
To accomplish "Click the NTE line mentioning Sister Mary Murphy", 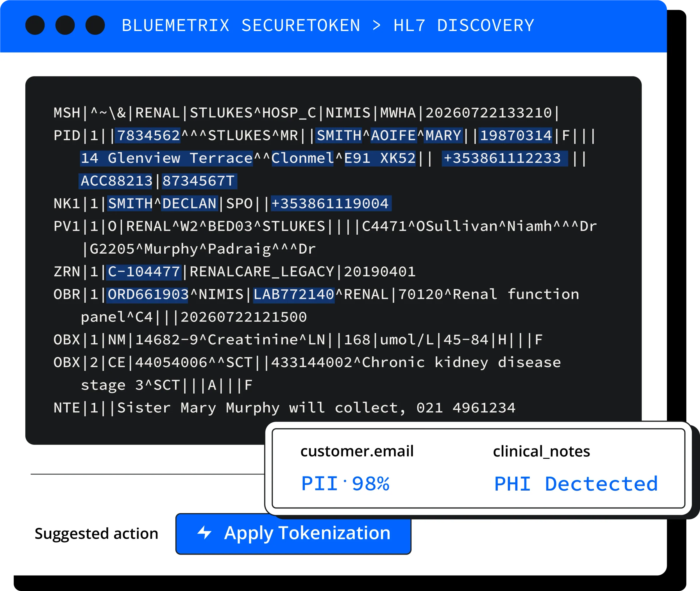I will pos(285,408).
